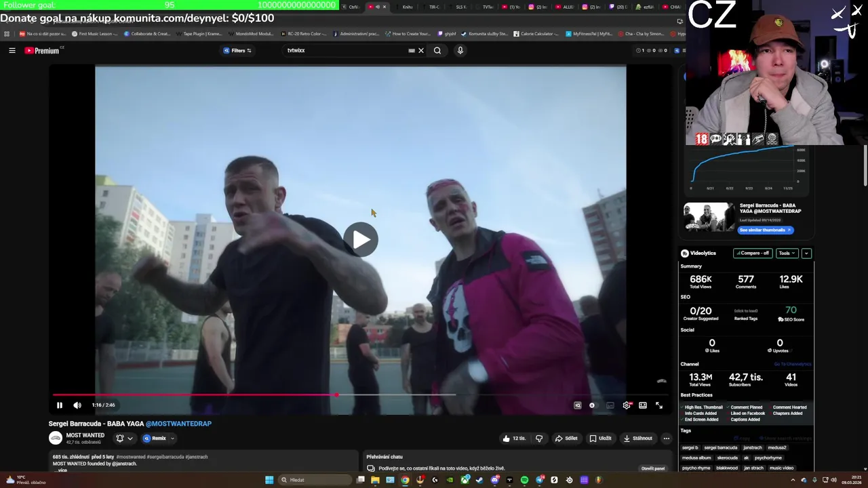Open the 'MyFitnessPal' bookmark
The height and width of the screenshot is (488, 868).
(x=589, y=33)
